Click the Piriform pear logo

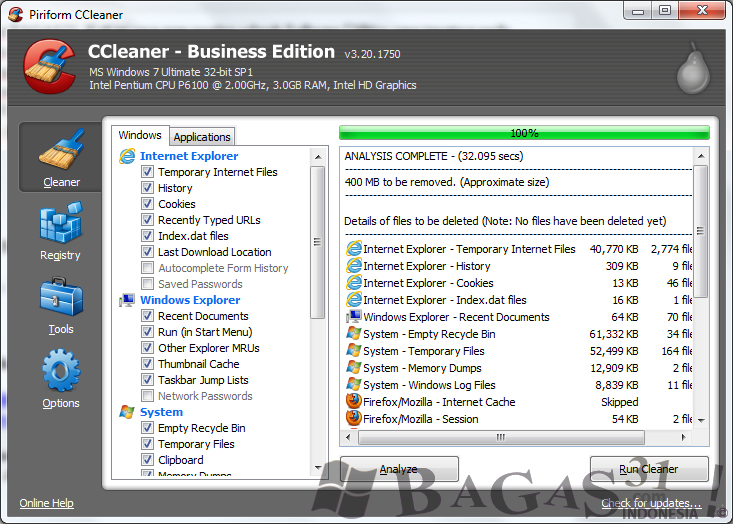[693, 68]
